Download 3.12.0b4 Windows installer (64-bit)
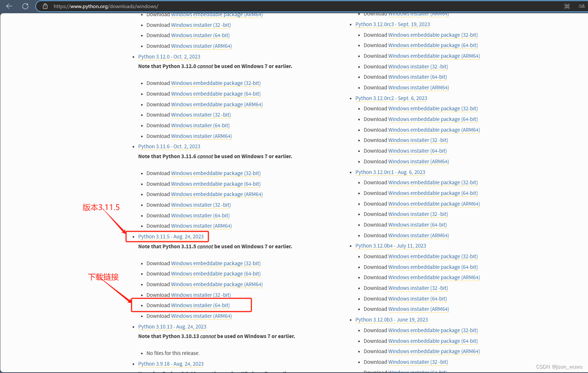Image resolution: width=588 pixels, height=373 pixels. 417,299
